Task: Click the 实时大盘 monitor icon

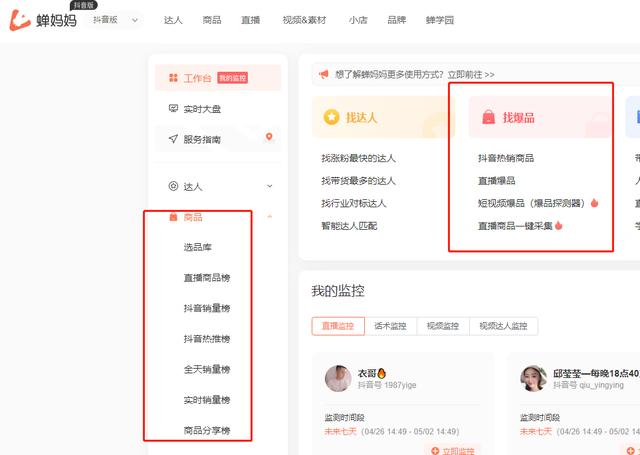Action: pyautogui.click(x=173, y=109)
